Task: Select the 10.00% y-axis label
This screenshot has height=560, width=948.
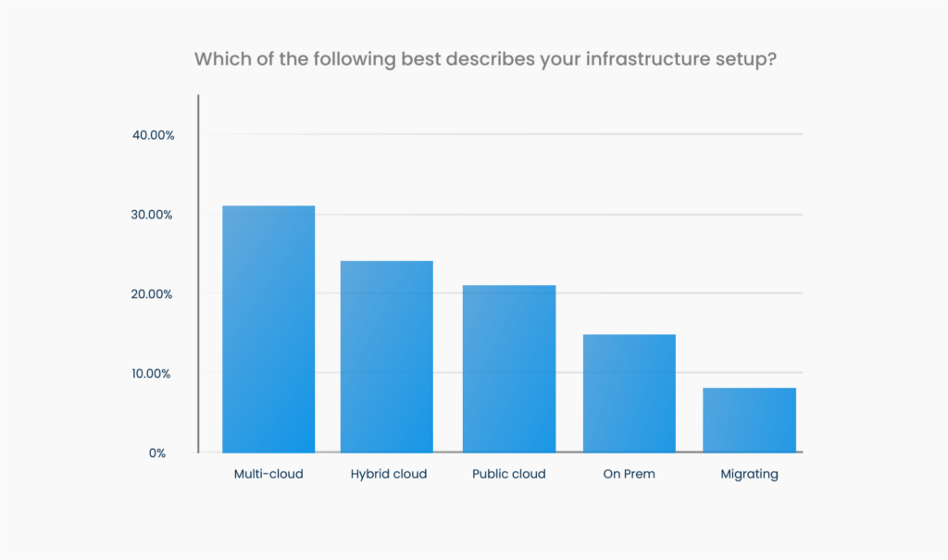Action: (x=154, y=374)
